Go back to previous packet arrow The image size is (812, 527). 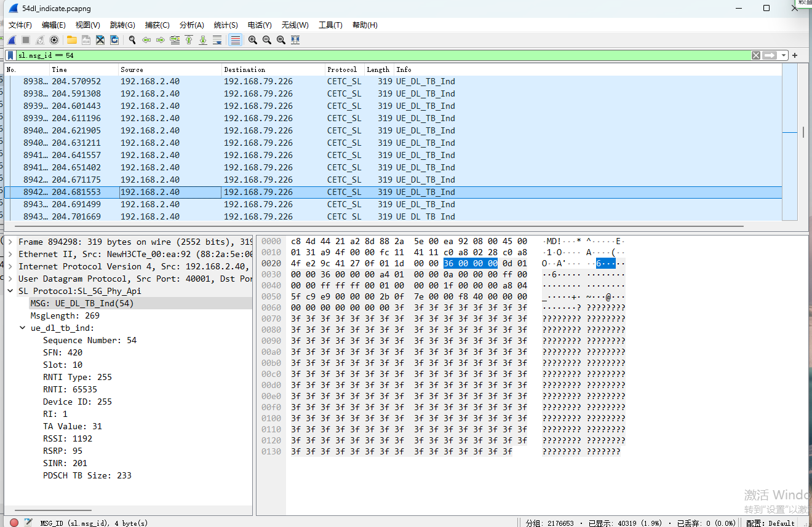click(x=146, y=40)
